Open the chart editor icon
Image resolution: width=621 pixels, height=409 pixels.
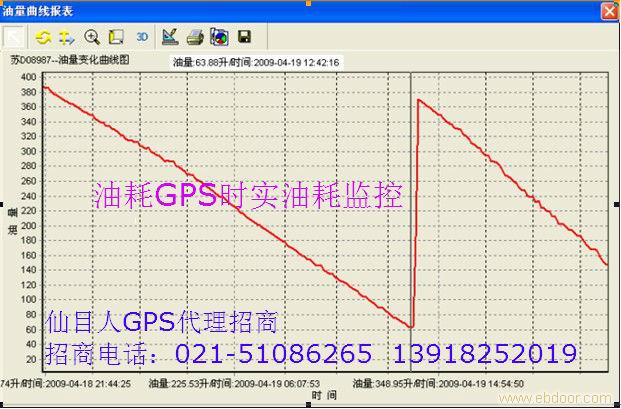tap(170, 38)
